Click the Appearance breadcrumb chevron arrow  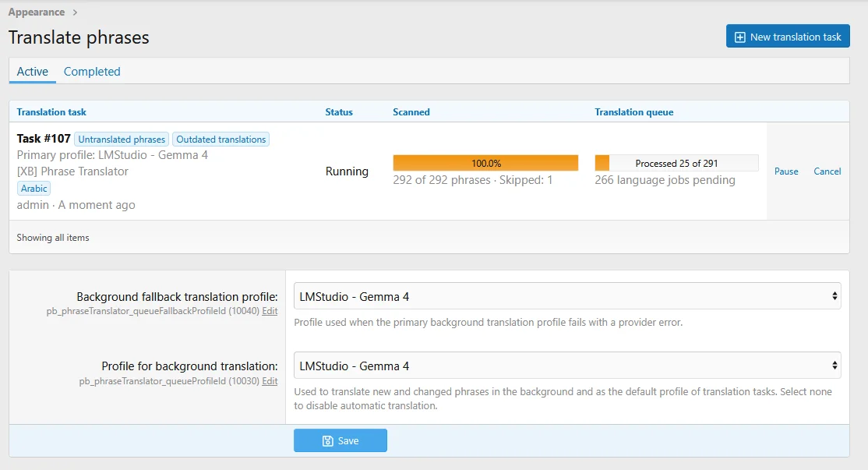pyautogui.click(x=75, y=12)
